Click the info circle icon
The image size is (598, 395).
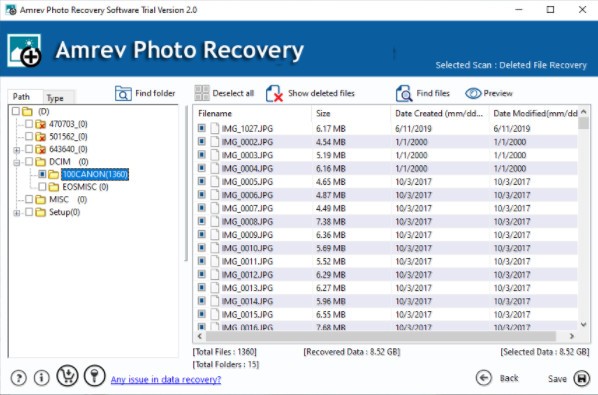point(42,378)
